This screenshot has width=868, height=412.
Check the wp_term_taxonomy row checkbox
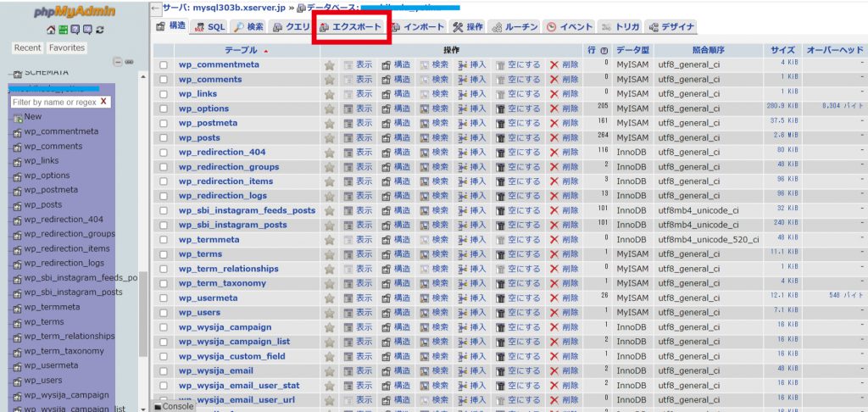point(164,283)
